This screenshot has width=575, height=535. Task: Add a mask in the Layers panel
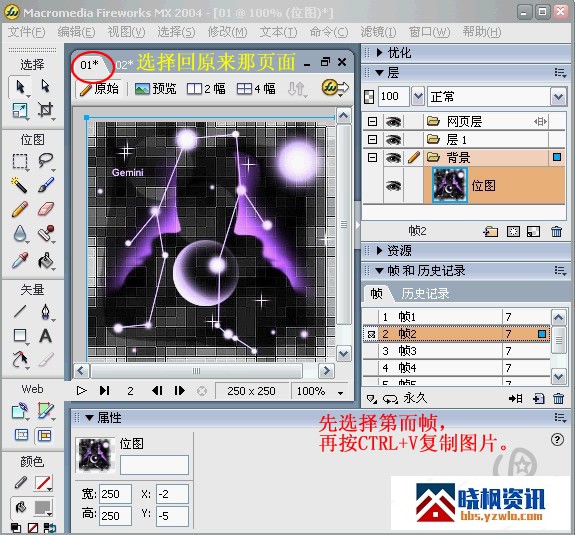pyautogui.click(x=513, y=231)
